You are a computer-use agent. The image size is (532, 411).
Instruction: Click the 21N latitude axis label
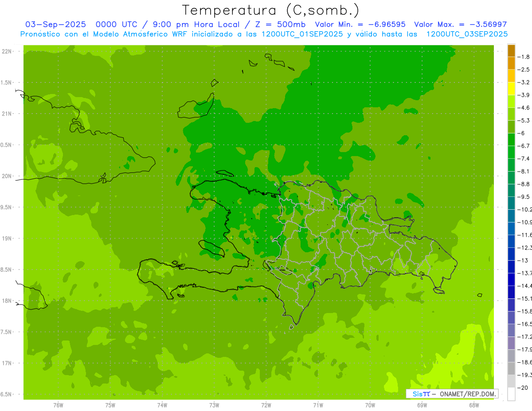(6, 114)
